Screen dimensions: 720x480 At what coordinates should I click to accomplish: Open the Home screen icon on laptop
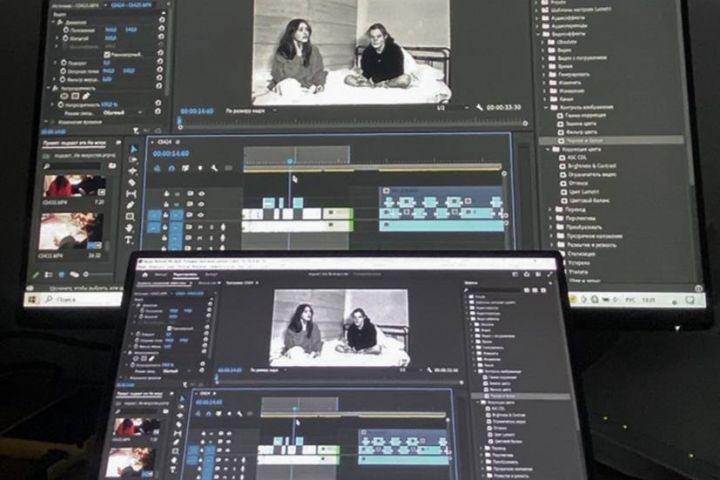click(145, 275)
